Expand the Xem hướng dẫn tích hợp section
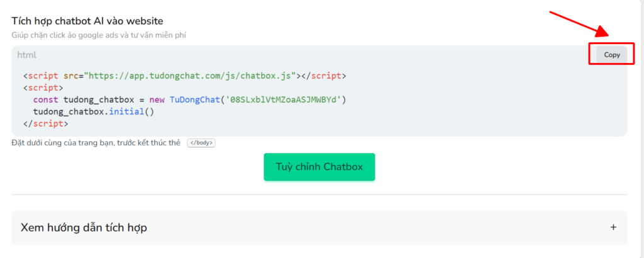The image size is (644, 258). (319, 228)
